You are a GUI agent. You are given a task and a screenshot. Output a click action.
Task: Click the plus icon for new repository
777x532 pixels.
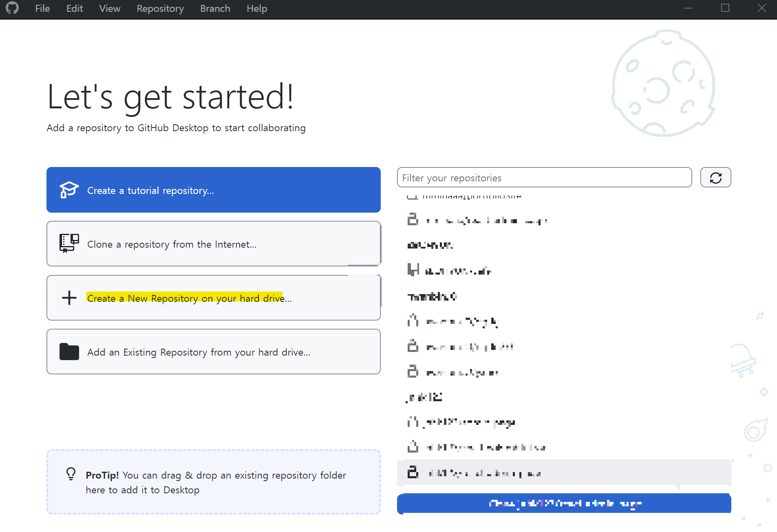[69, 298]
